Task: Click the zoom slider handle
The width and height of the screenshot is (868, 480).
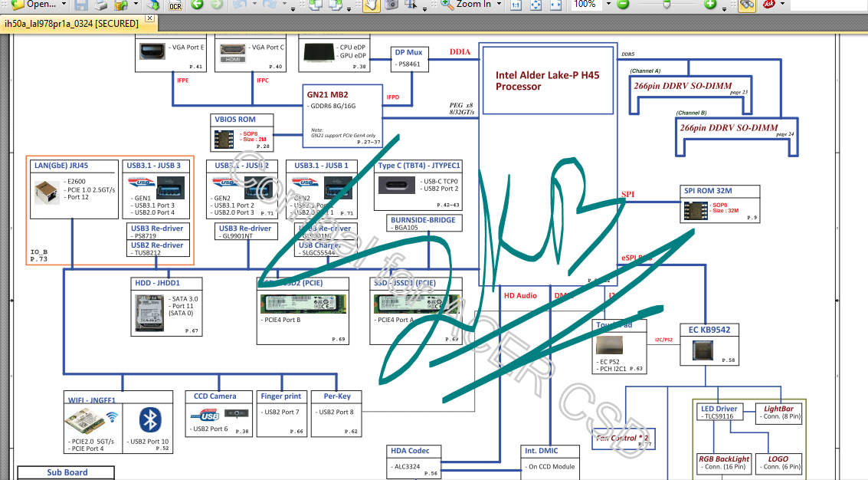Action: point(667,5)
